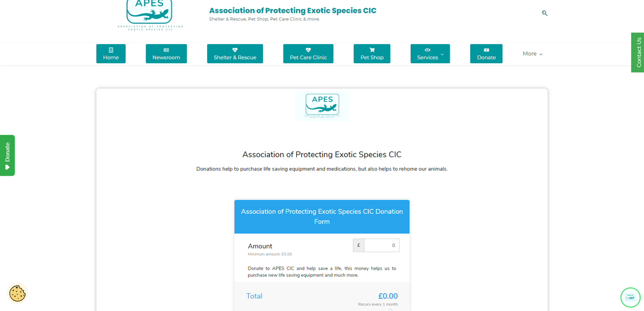Click the APES lizard logo in header

click(x=150, y=15)
